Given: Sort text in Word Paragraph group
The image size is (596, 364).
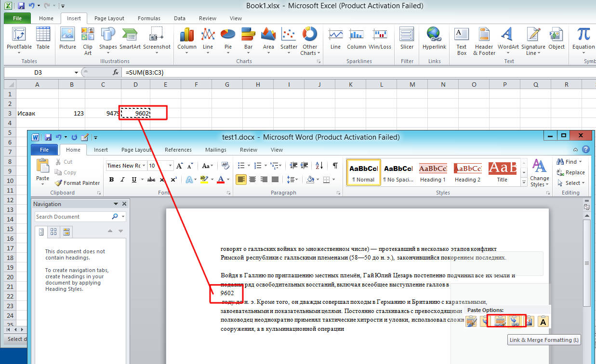Looking at the screenshot, I should point(318,166).
